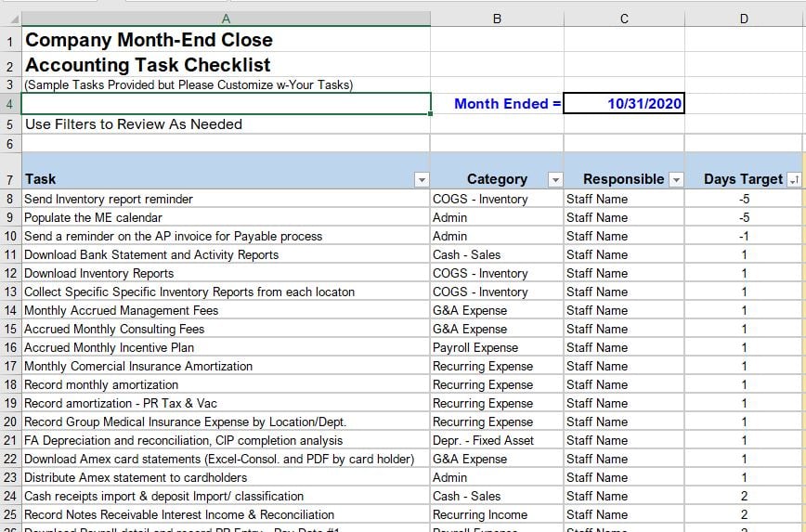Image resolution: width=806 pixels, height=532 pixels.
Task: Select 'Populate the ME calendar' task
Action: (x=226, y=217)
